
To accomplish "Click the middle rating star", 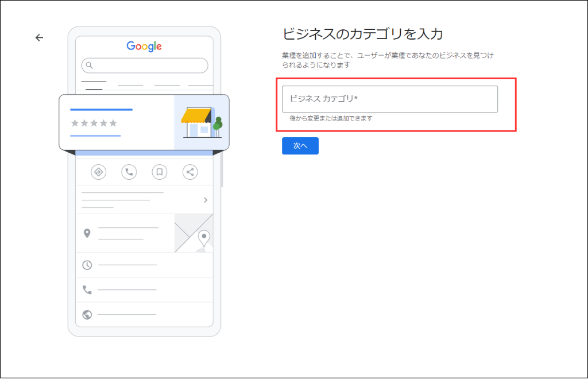I will [95, 122].
